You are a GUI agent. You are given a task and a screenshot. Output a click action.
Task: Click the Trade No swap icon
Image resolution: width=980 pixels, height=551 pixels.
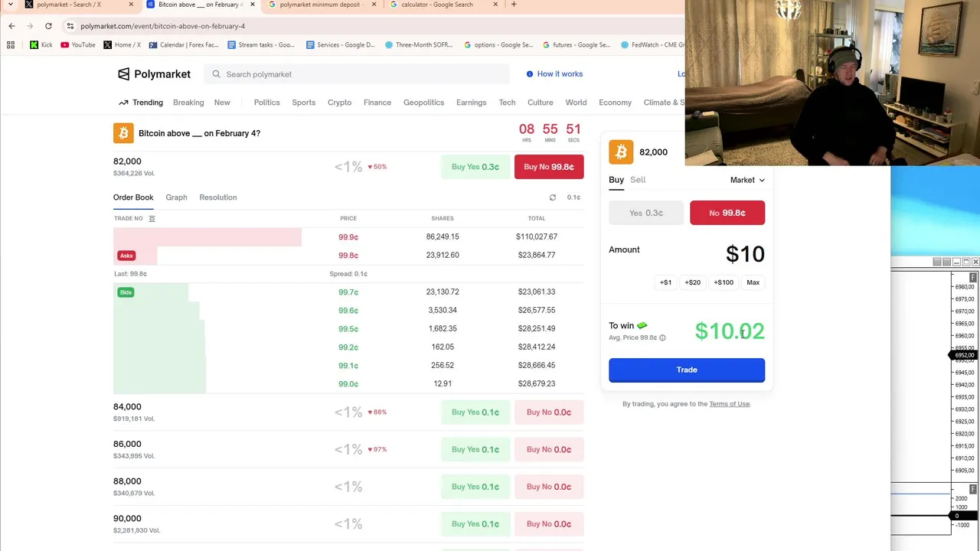point(152,219)
